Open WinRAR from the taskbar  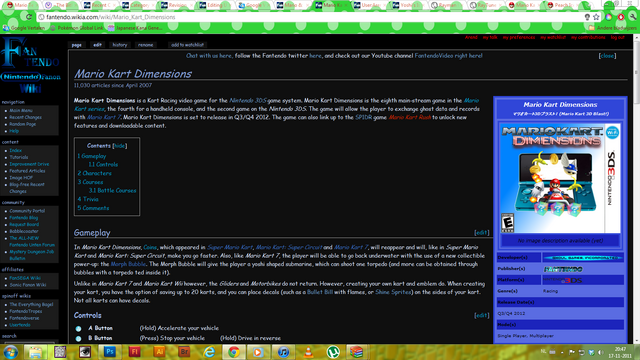(x=356, y=352)
